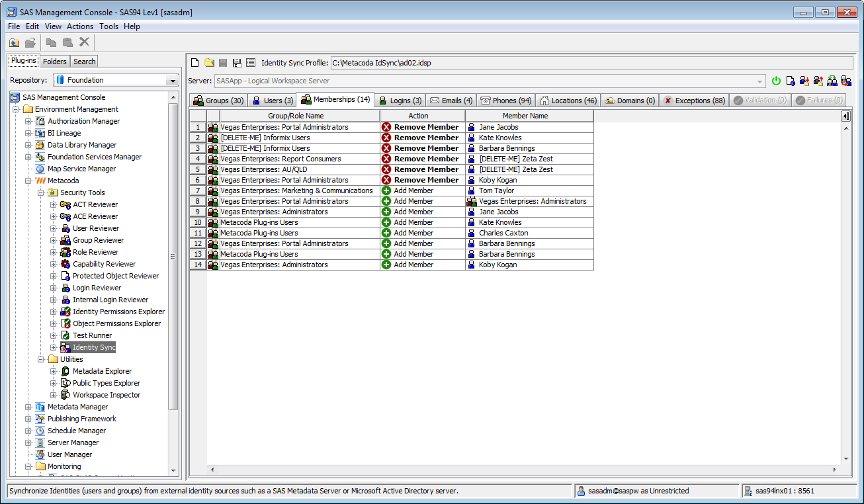Image resolution: width=864 pixels, height=504 pixels.
Task: Create a new Identity Sync profile
Action: 195,63
